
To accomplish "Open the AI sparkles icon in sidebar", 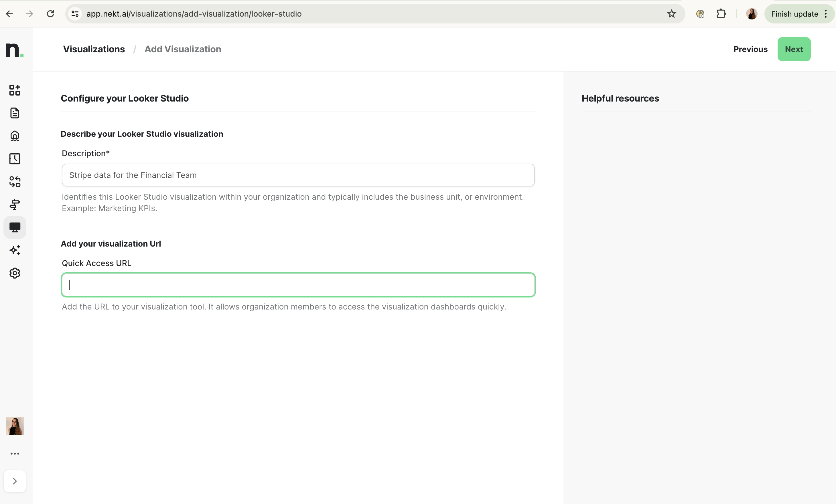I will (15, 250).
